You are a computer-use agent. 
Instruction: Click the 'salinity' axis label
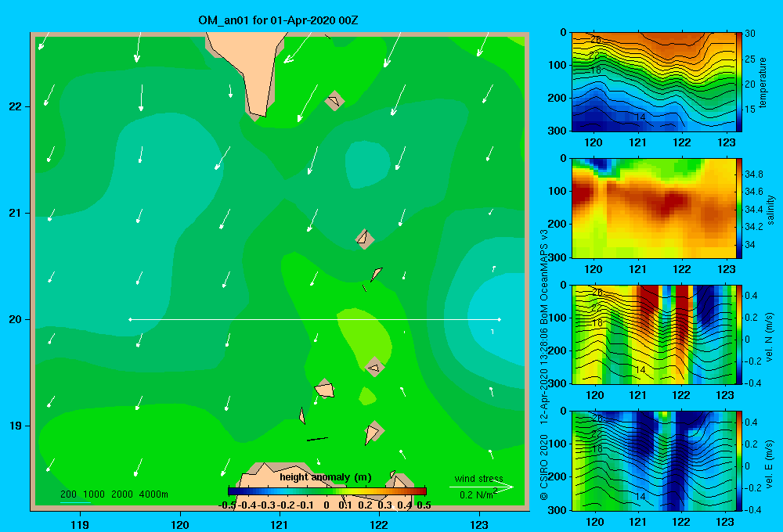[x=770, y=210]
